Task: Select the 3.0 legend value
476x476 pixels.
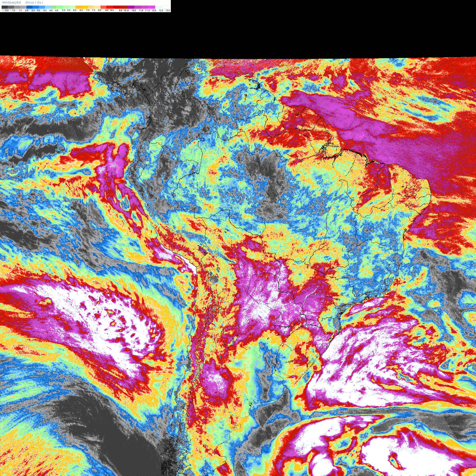Action: [x=38, y=10]
